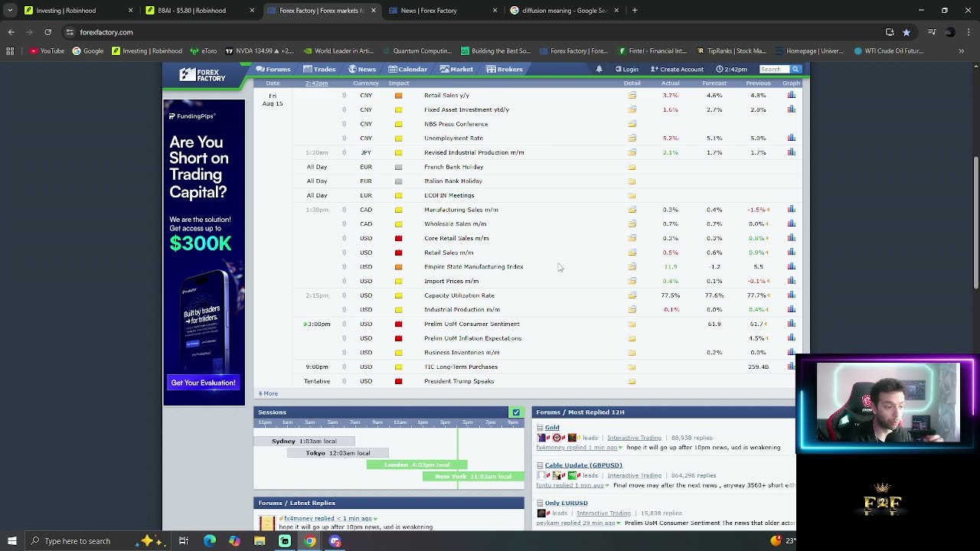The height and width of the screenshot is (551, 980).
Task: Bookmark this page with the star icon
Action: point(906,32)
